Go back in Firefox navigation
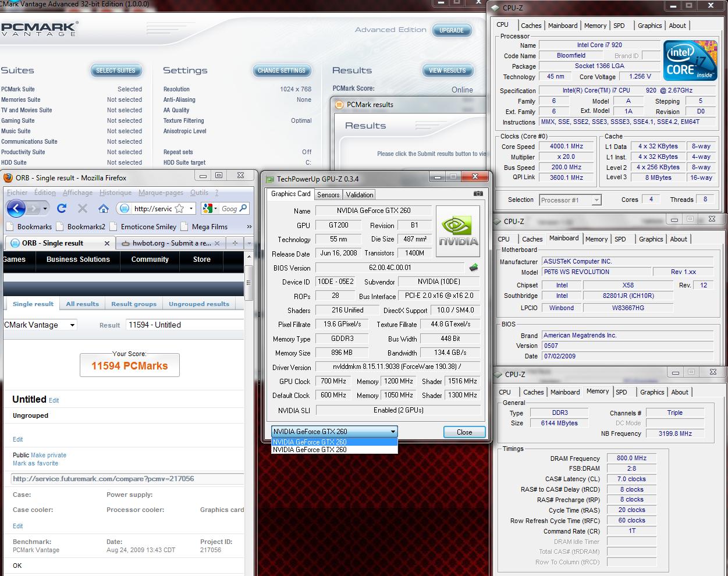The height and width of the screenshot is (576, 728). 16,208
